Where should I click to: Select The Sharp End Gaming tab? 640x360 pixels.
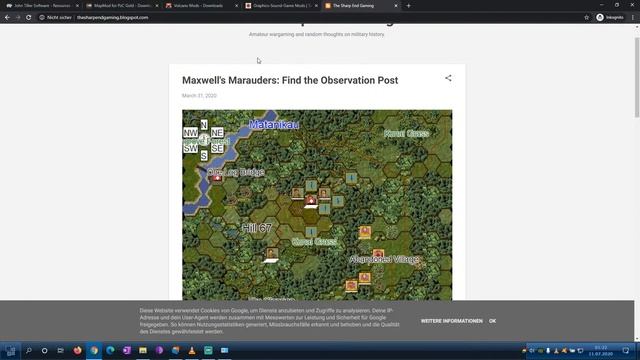point(361,6)
